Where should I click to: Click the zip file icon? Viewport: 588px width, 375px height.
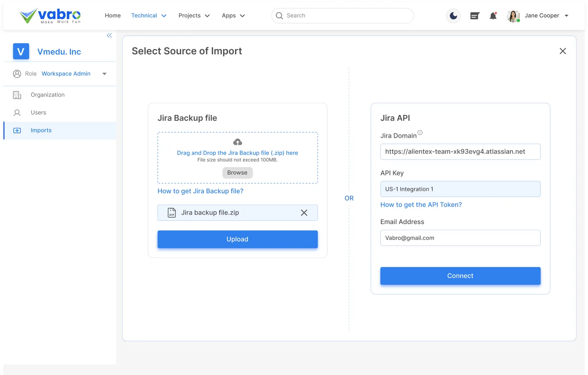[x=171, y=213]
